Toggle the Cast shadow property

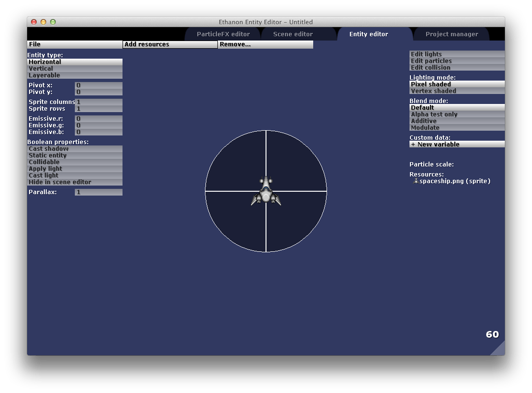click(74, 149)
